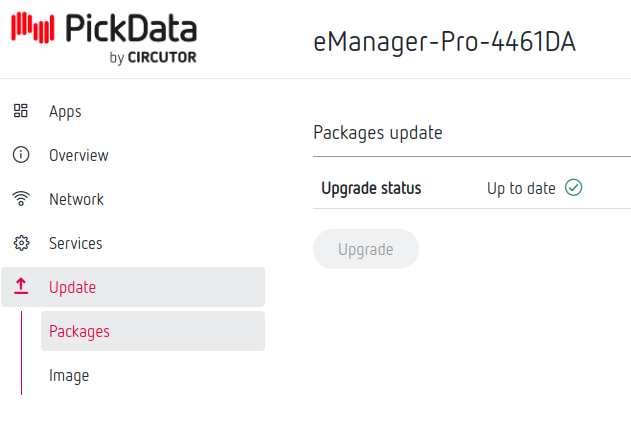The height and width of the screenshot is (426, 631).
Task: Click the by CIRCUTOR brand text
Action: pyautogui.click(x=153, y=57)
